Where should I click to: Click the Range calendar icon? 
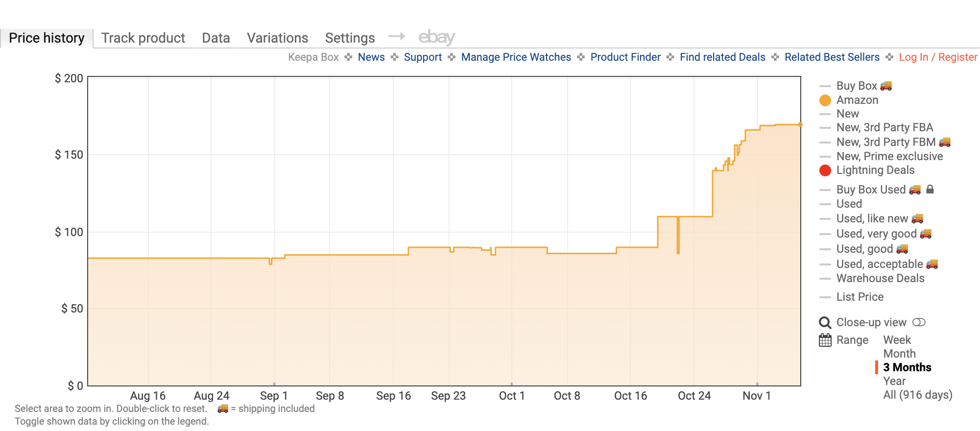pyautogui.click(x=825, y=340)
